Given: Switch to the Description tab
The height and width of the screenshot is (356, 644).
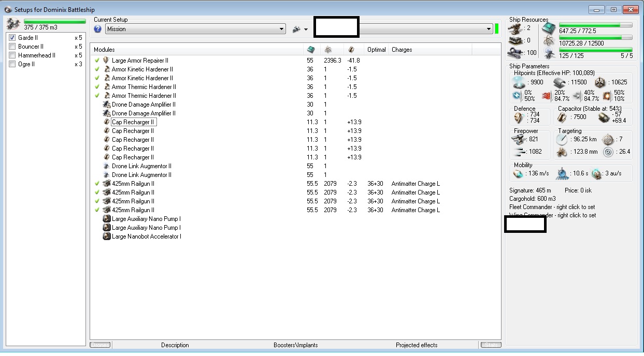Looking at the screenshot, I should coord(175,345).
